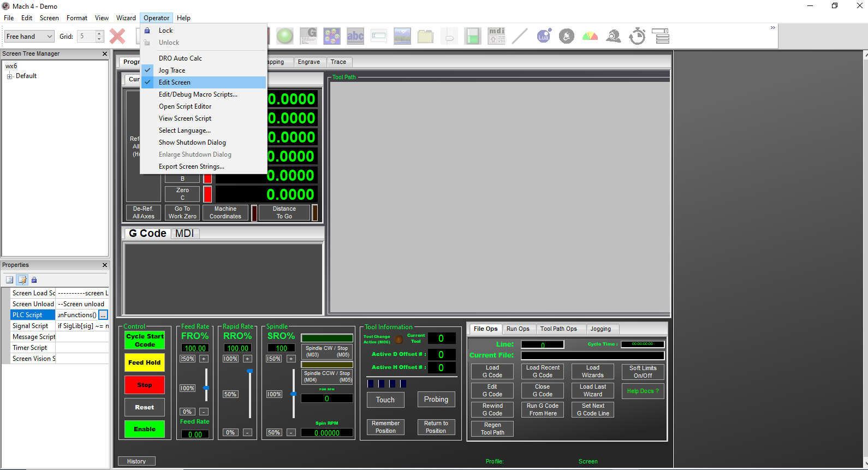
Task: Adjust the Spindle override slider
Action: tap(293, 394)
